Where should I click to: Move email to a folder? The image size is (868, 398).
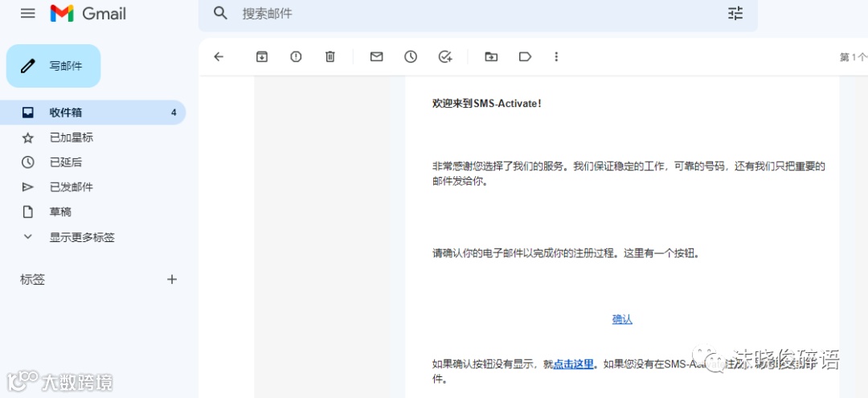(491, 56)
